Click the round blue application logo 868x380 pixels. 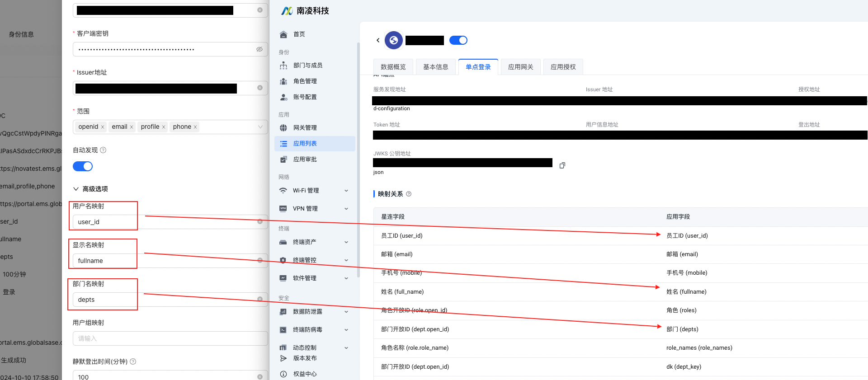[394, 40]
